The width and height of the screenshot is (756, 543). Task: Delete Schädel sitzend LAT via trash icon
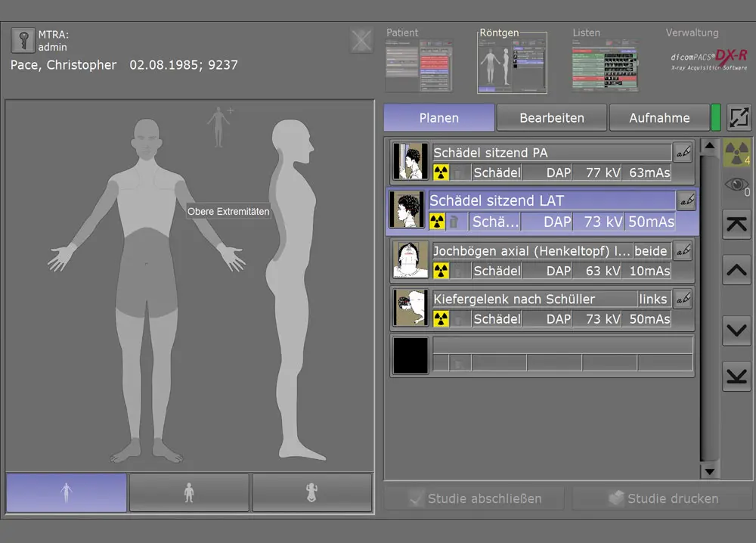click(x=454, y=222)
